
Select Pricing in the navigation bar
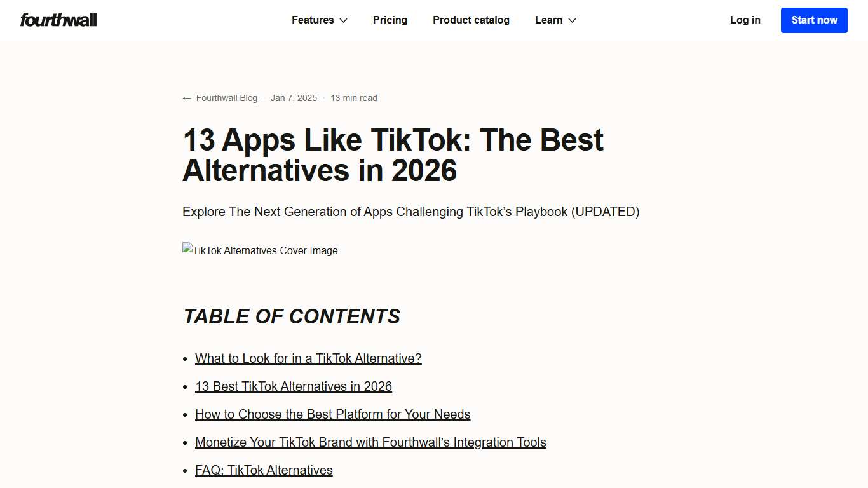tap(390, 20)
